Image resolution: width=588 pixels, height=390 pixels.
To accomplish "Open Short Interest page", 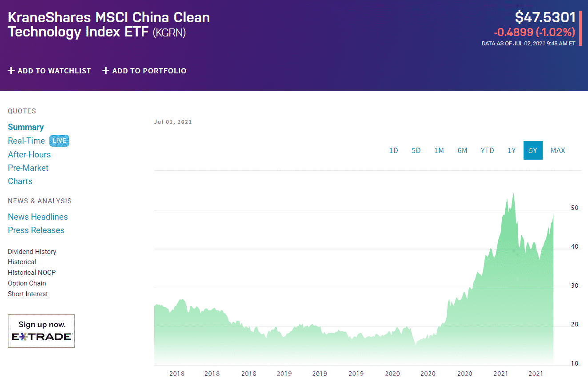I will pos(28,294).
